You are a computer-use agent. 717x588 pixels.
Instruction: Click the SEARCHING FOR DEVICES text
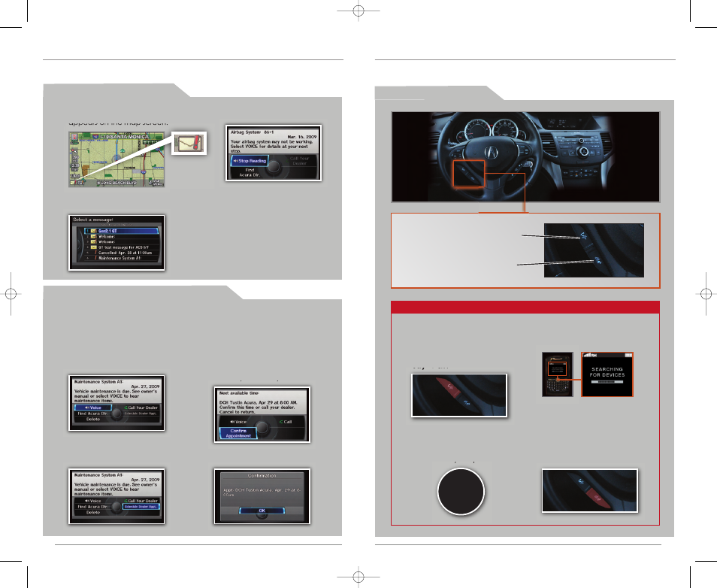[607, 372]
